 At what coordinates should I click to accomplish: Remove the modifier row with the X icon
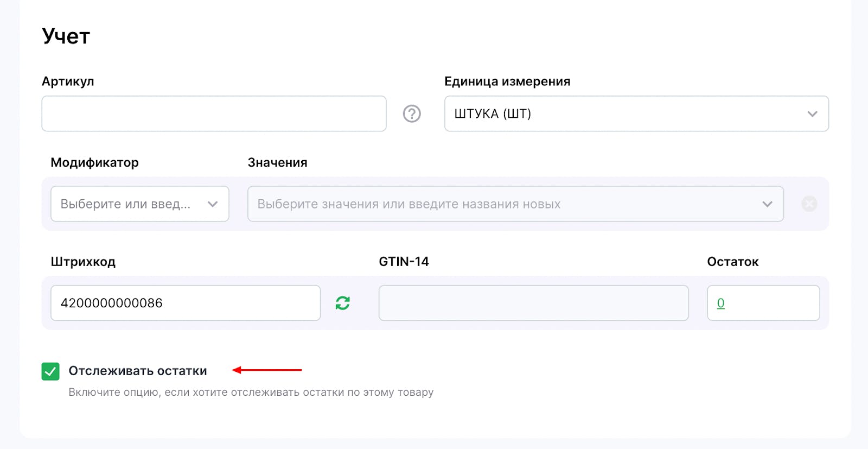pyautogui.click(x=809, y=204)
